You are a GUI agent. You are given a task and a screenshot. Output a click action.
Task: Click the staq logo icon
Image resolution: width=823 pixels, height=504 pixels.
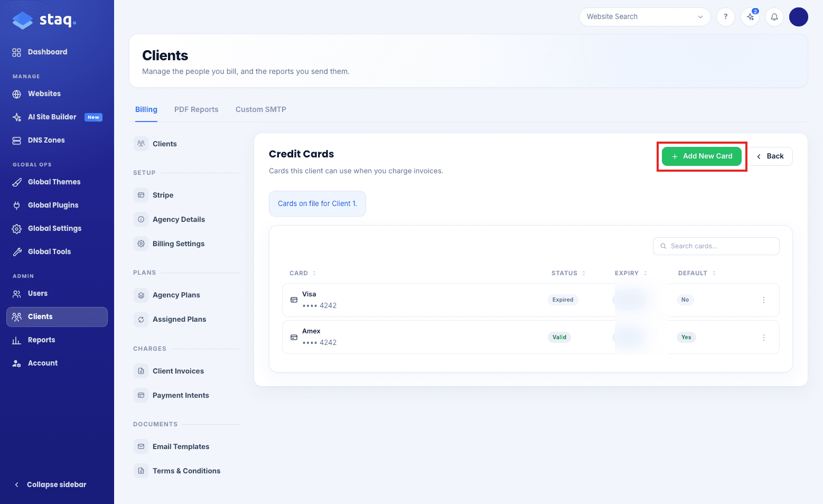coord(23,21)
